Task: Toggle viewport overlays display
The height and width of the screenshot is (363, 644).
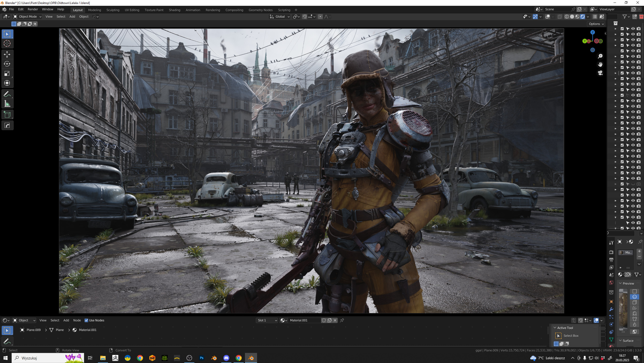Action: click(548, 17)
